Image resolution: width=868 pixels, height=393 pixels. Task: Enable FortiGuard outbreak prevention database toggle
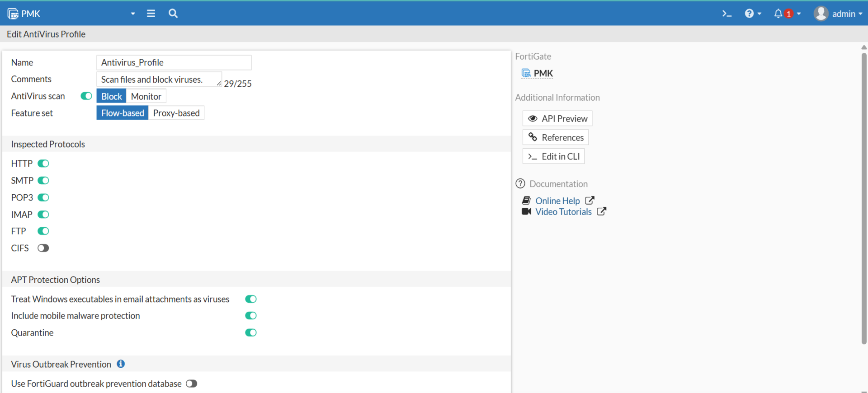[192, 384]
